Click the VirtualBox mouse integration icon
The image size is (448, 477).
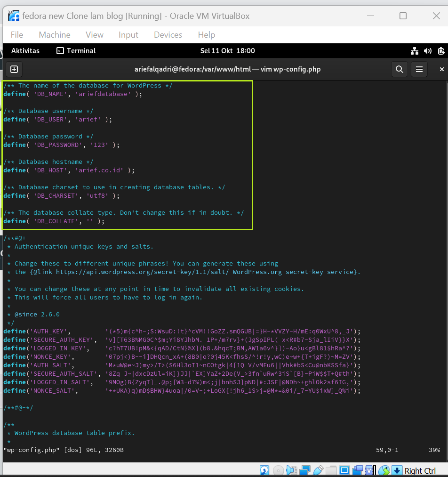[384, 470]
